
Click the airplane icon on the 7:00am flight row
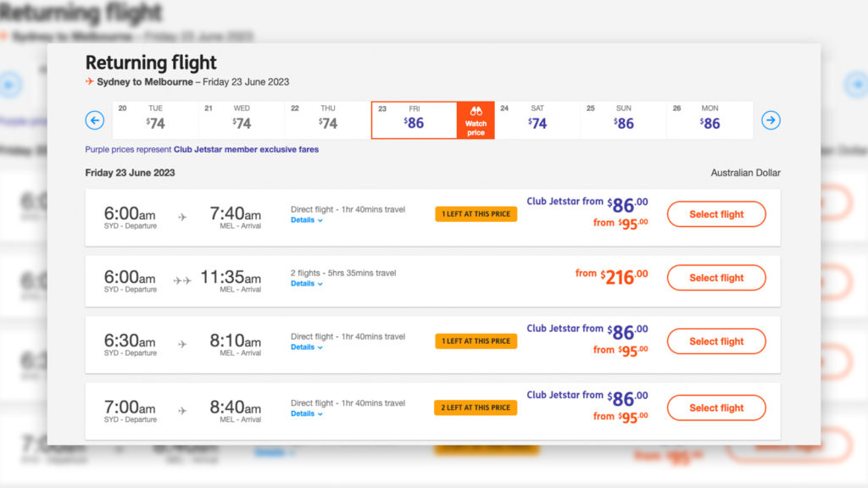point(182,409)
